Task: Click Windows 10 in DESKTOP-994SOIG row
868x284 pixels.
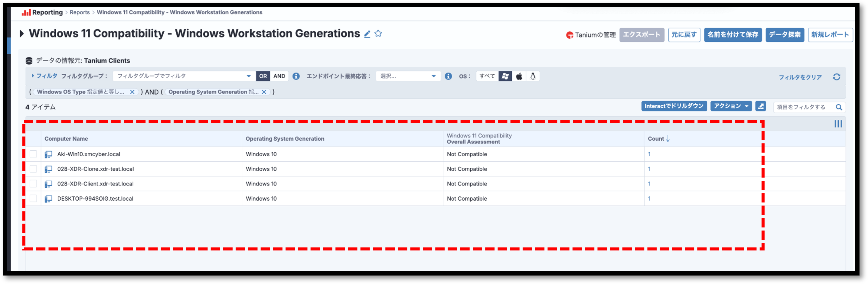Action: coord(261,199)
